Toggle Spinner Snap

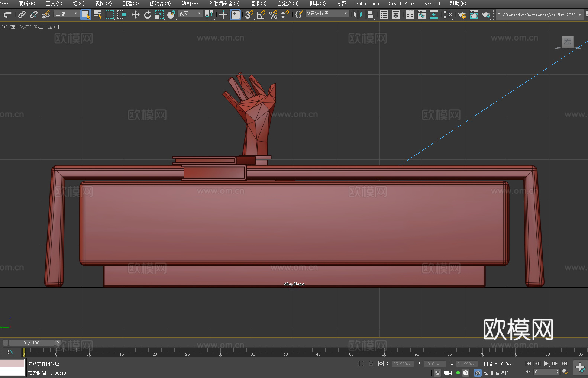(x=285, y=14)
